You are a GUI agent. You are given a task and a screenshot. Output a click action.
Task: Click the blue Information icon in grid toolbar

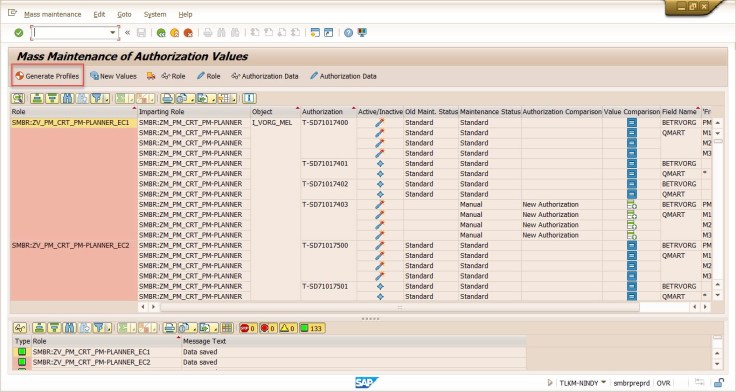click(249, 98)
